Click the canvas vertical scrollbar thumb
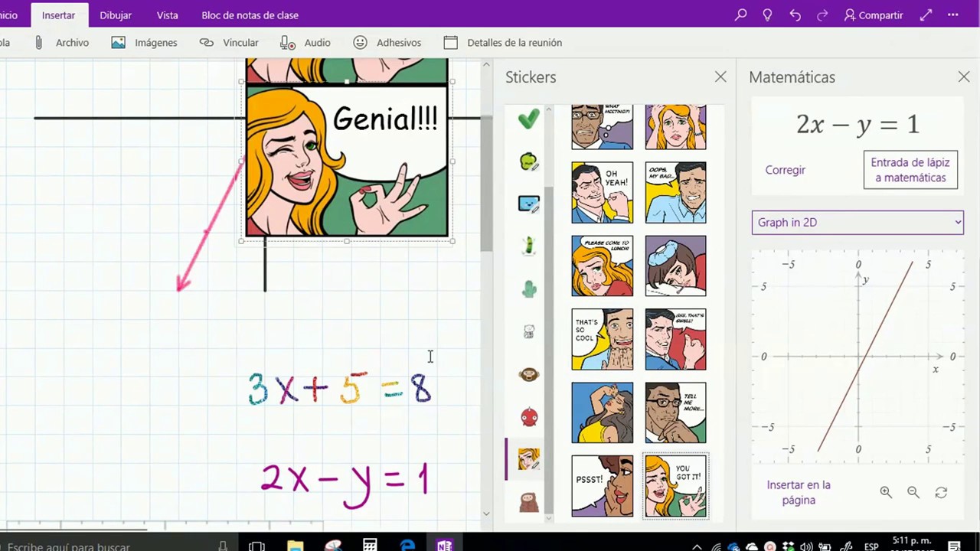The width and height of the screenshot is (980, 551). click(x=486, y=184)
